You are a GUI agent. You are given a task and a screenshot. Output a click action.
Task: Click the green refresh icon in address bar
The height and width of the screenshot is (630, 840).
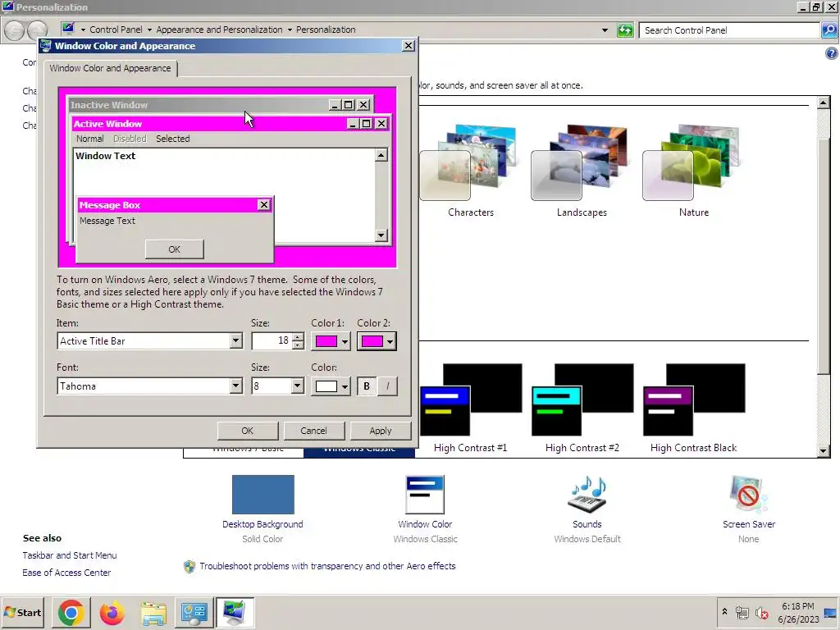coord(624,30)
